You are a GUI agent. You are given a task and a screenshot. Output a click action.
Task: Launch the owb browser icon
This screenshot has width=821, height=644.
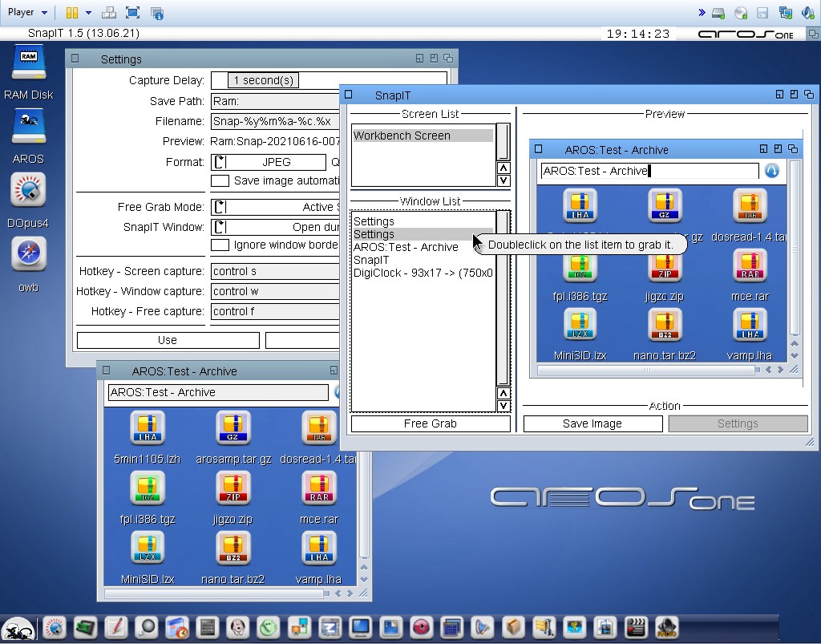tap(28, 255)
